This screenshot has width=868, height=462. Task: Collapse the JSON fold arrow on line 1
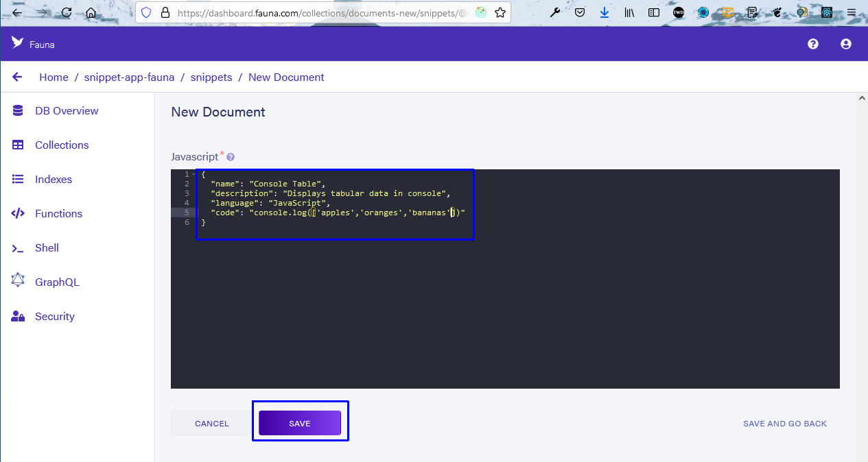[x=193, y=174]
